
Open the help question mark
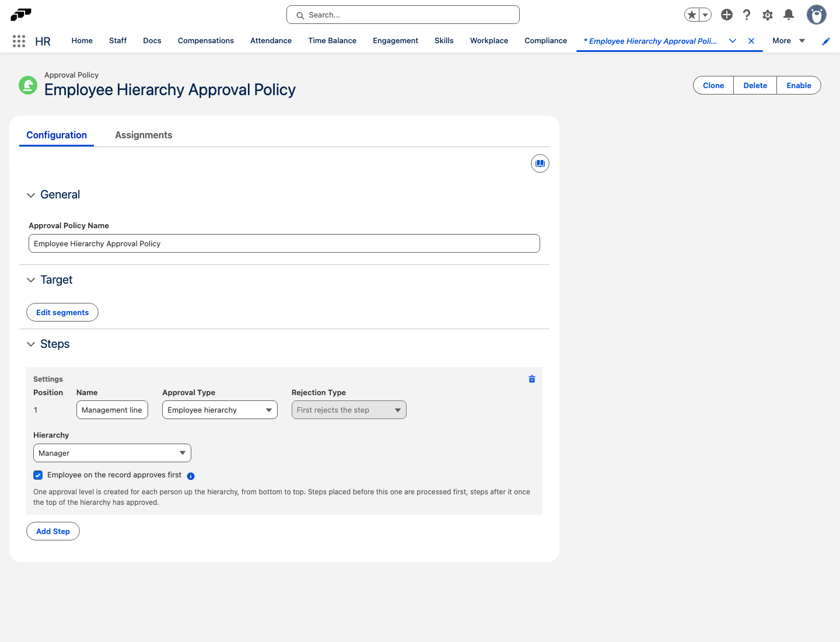pos(747,15)
